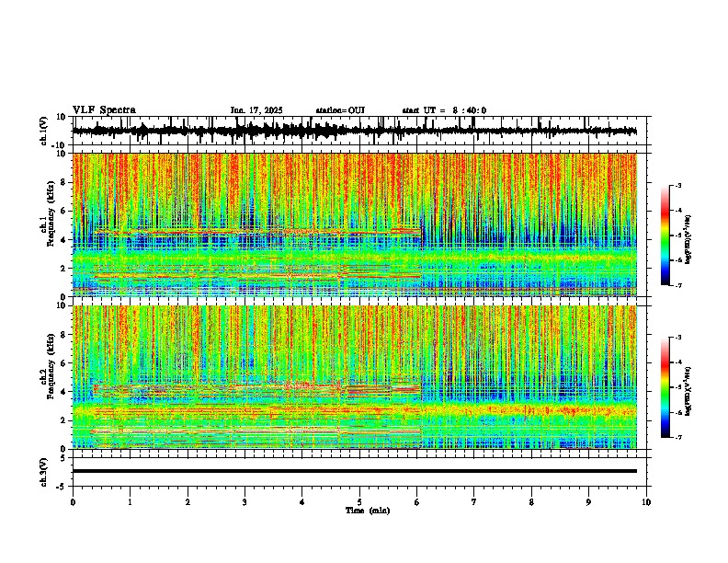Click the 'ch.3(V)' axis label
This screenshot has height=563, width=728.
(43, 472)
